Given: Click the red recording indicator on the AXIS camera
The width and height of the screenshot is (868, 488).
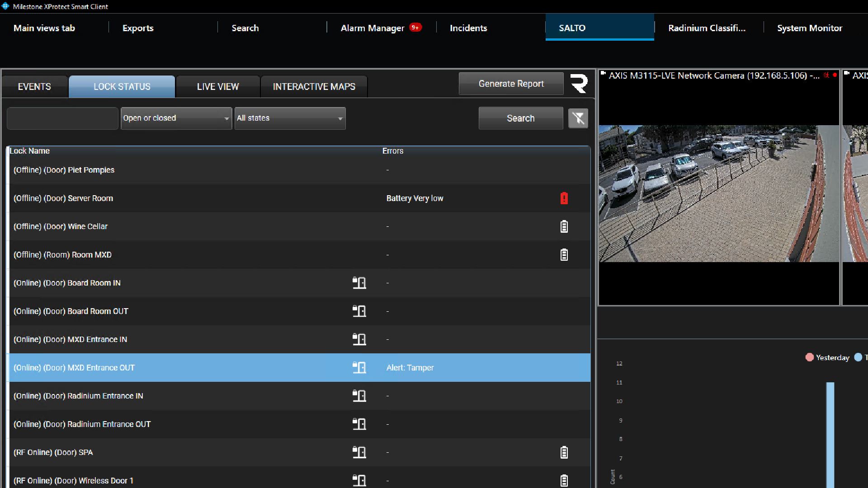Looking at the screenshot, I should point(835,75).
